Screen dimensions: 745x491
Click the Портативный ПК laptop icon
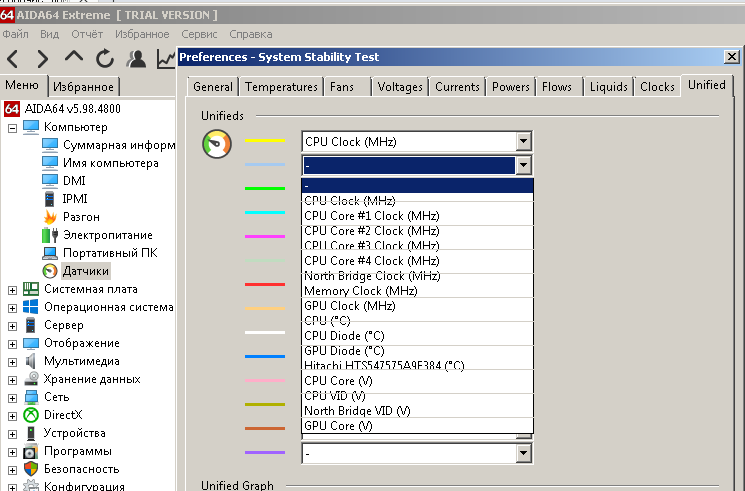point(50,253)
